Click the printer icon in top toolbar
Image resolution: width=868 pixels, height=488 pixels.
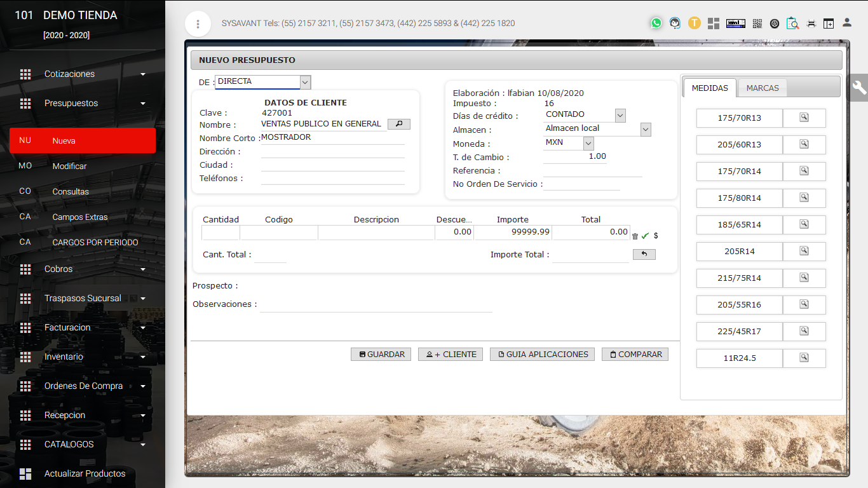point(811,24)
